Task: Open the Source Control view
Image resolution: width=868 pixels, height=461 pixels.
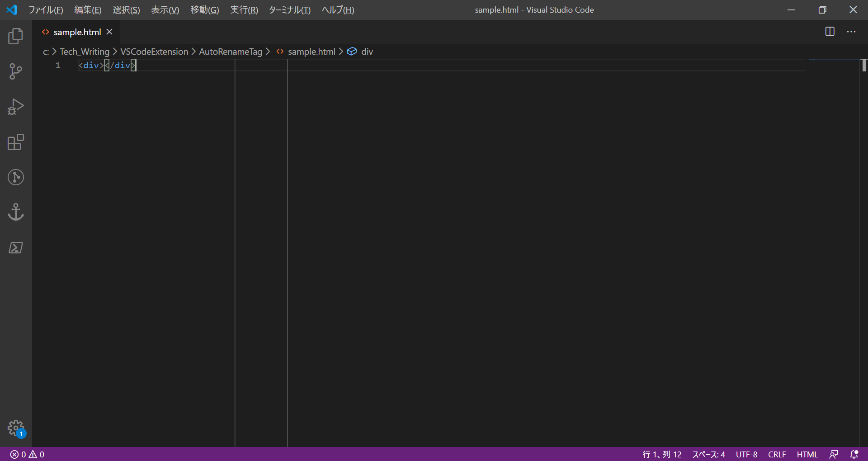Action: (16, 71)
